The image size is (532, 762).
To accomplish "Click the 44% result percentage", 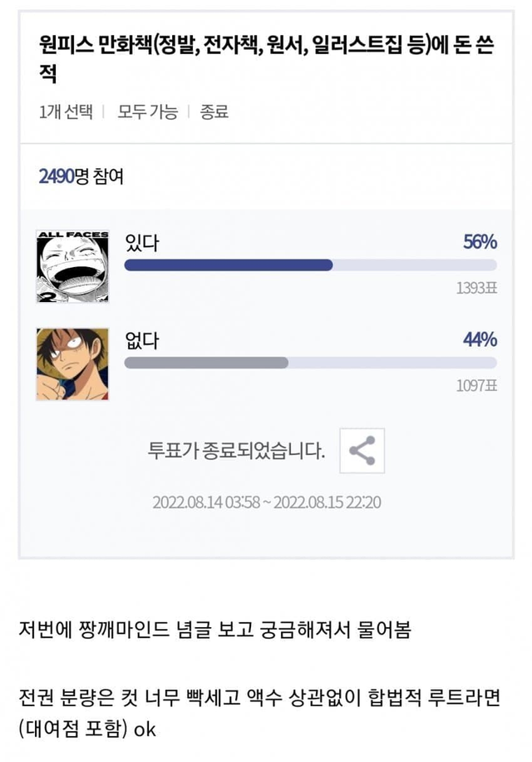I will tap(480, 340).
